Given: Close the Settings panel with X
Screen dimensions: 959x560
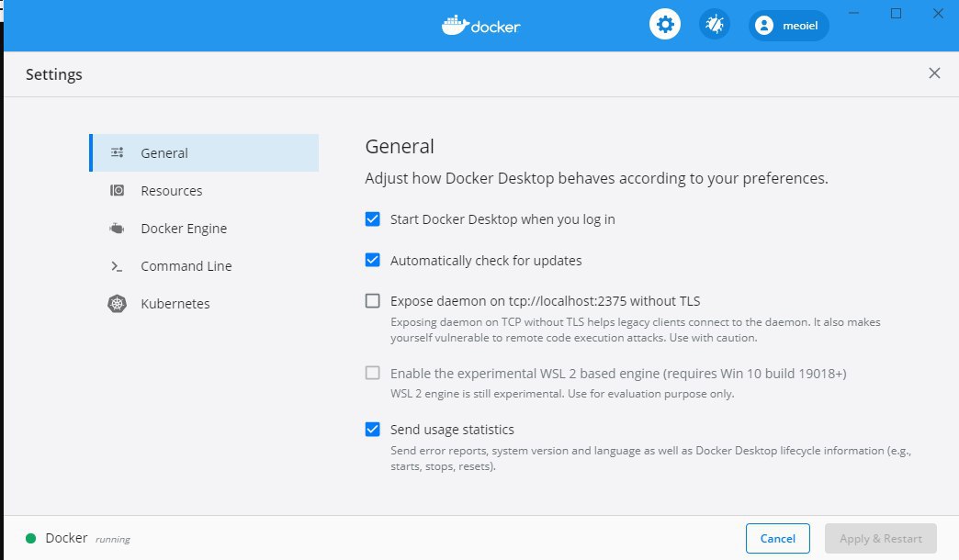Looking at the screenshot, I should [934, 73].
